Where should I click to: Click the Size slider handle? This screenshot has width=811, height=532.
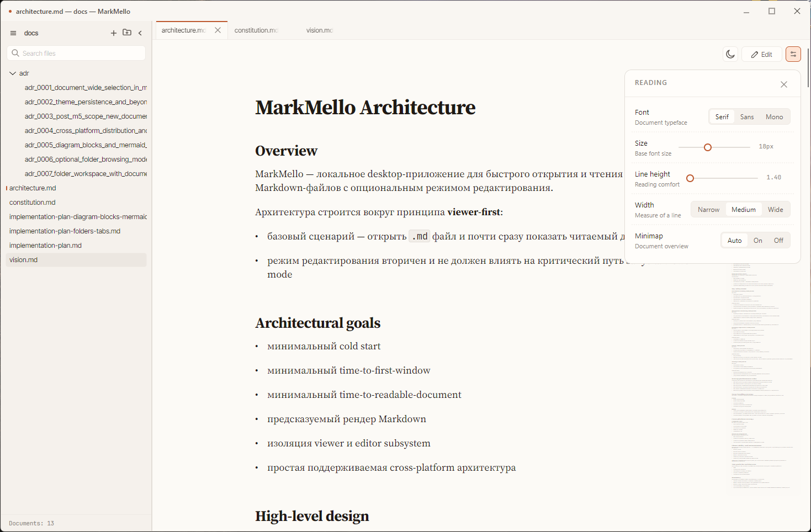[x=708, y=147]
